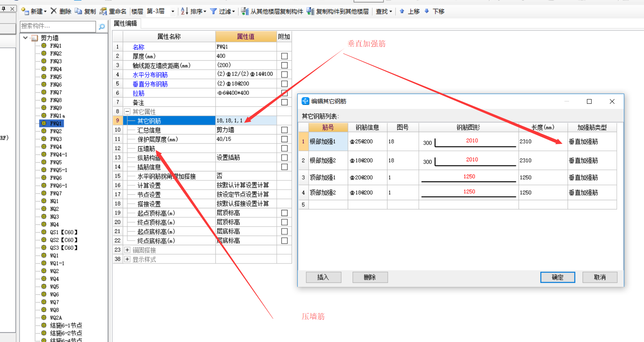Toggle 附加 checkbox for 起点顶标高
This screenshot has height=342, width=644.
pos(285,213)
